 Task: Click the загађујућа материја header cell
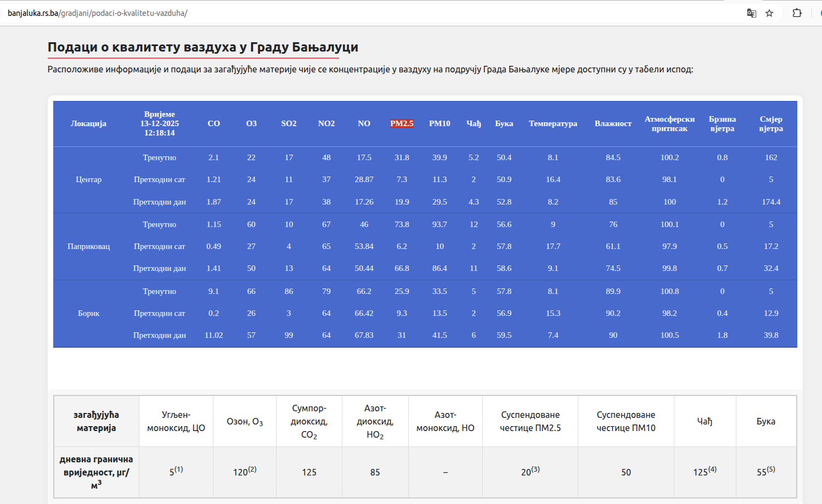click(x=97, y=421)
